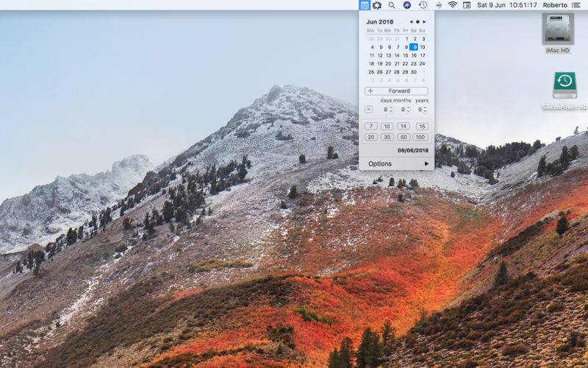Select June 12 in the calendar
Image resolution: width=588 pixels, height=368 pixels.
[380, 55]
